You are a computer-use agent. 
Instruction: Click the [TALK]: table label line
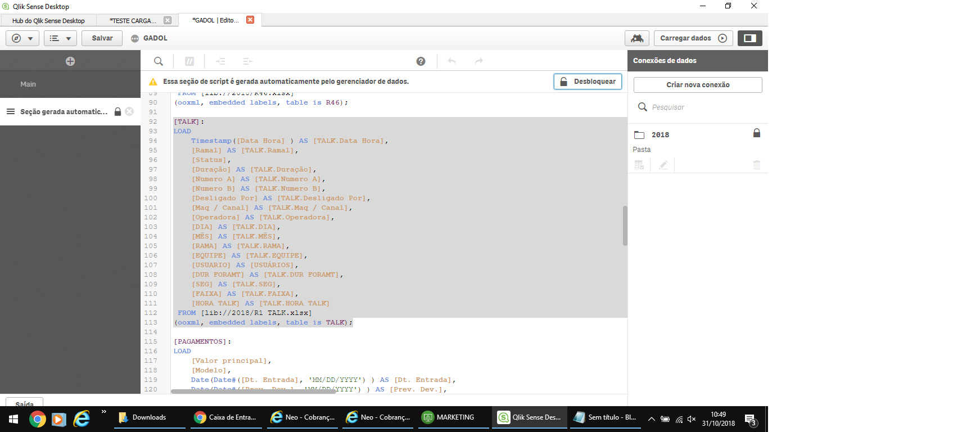point(189,121)
